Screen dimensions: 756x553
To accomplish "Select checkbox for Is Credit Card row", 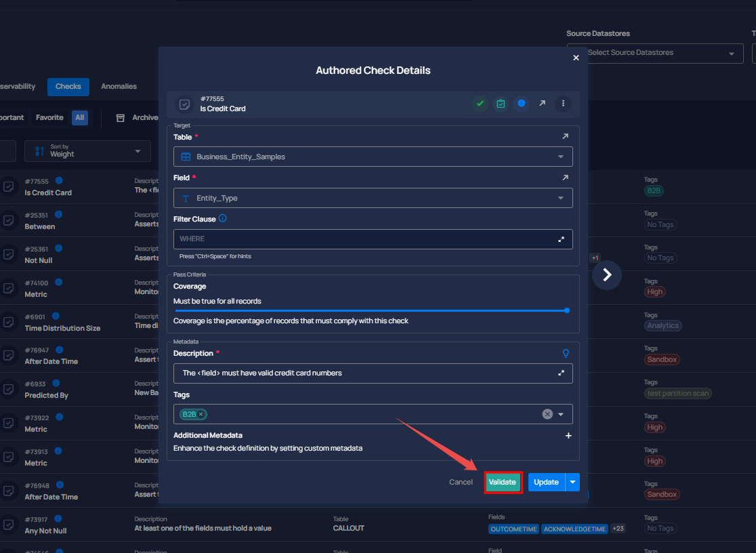I will coord(8,187).
